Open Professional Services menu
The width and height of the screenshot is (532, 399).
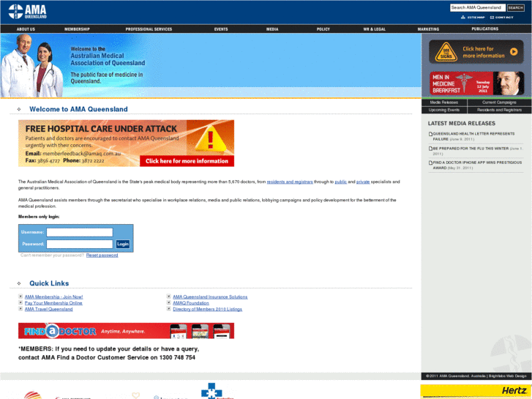(x=149, y=29)
